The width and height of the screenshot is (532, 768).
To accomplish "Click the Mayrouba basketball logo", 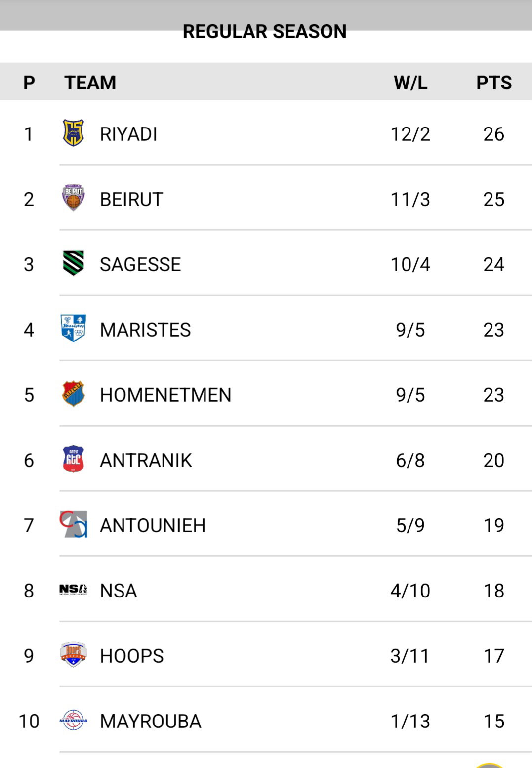I will click(73, 720).
